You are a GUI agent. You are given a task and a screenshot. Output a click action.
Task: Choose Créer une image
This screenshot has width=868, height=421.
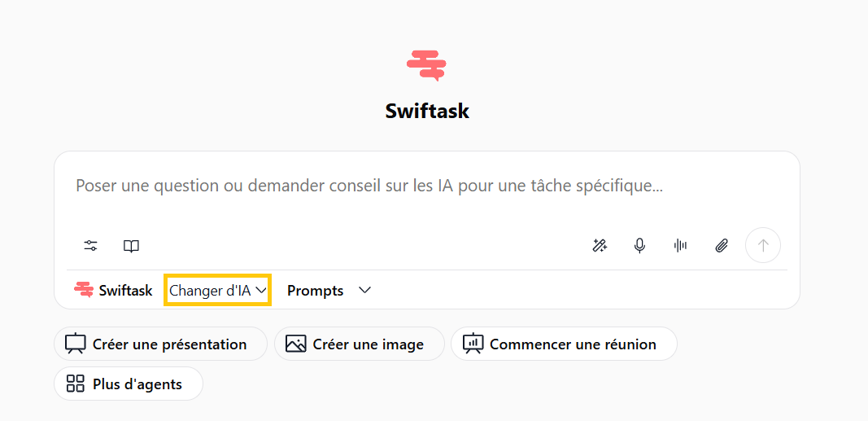point(360,344)
